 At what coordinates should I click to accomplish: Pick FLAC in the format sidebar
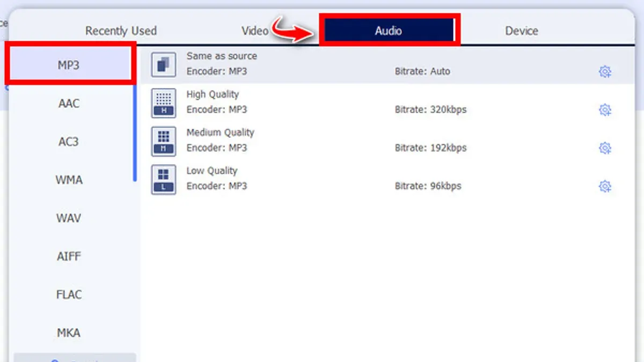(69, 294)
